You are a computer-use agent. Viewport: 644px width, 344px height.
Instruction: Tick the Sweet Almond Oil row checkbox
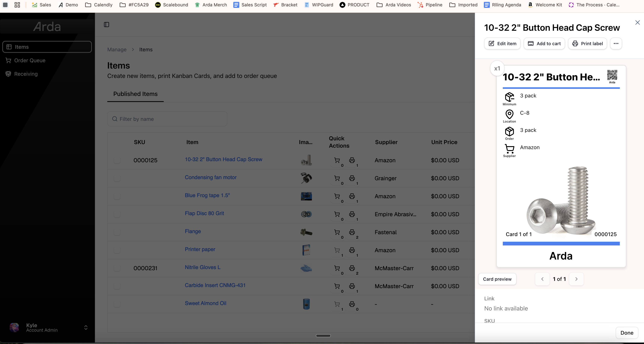coord(117,304)
